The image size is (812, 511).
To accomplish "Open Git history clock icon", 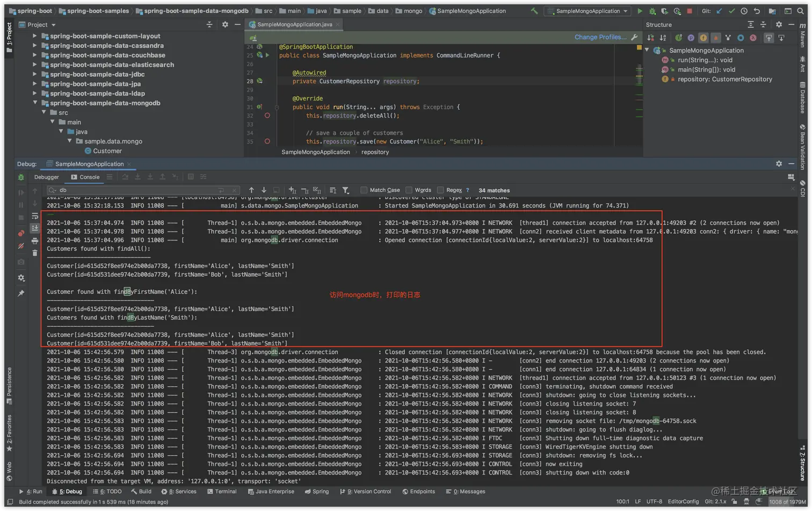I will pyautogui.click(x=744, y=11).
